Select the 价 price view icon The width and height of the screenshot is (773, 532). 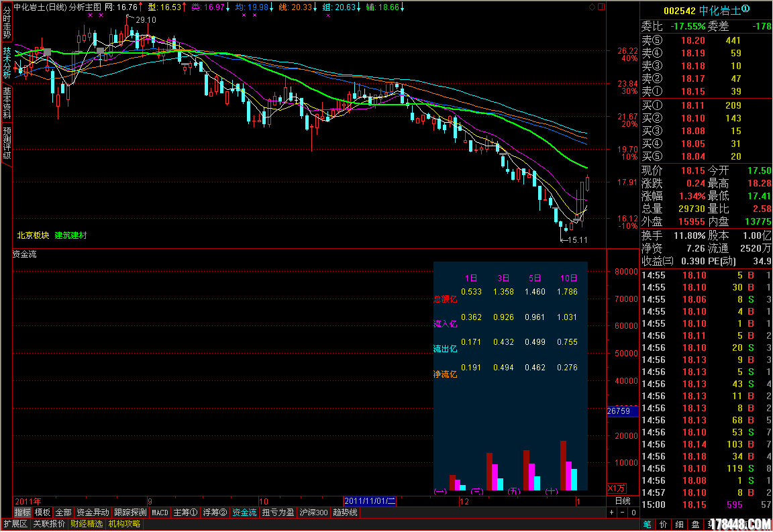coord(664,524)
